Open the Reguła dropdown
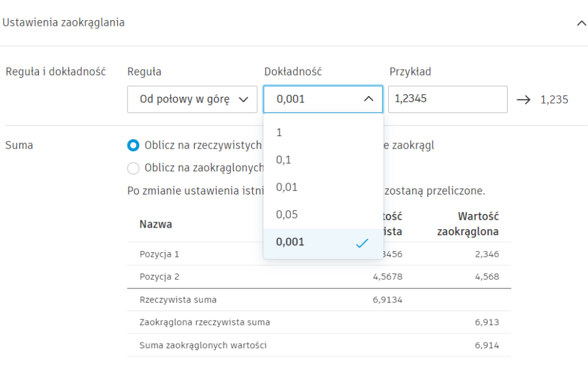The image size is (588, 379). [x=192, y=99]
